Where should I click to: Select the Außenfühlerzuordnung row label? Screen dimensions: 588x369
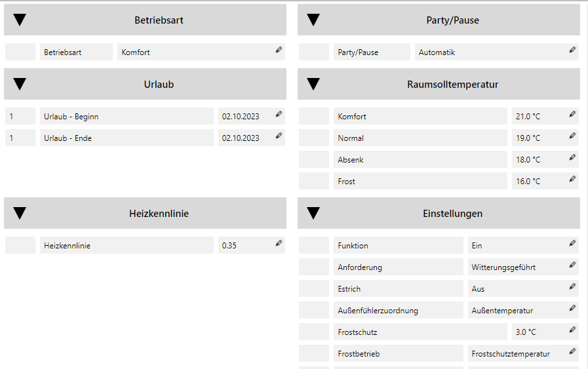(x=398, y=311)
